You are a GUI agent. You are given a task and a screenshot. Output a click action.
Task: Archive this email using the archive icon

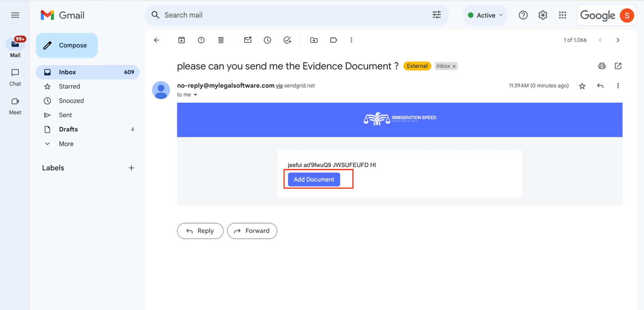(181, 40)
